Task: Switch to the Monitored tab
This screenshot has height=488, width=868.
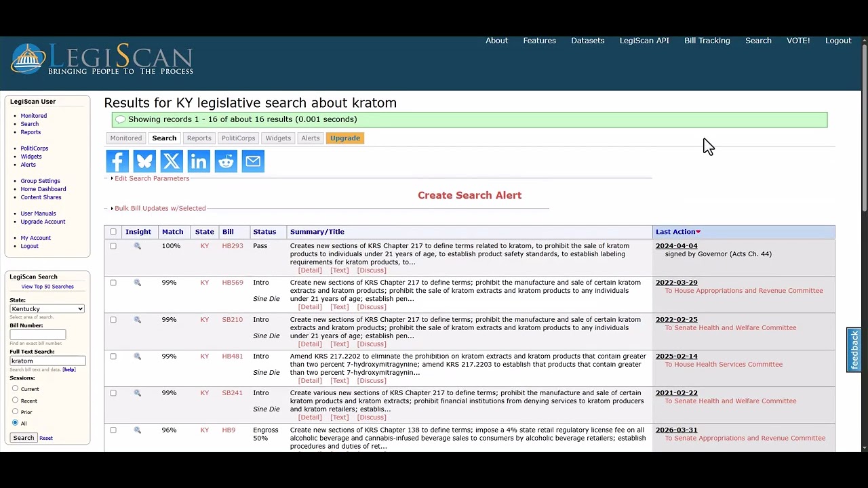Action: click(126, 138)
